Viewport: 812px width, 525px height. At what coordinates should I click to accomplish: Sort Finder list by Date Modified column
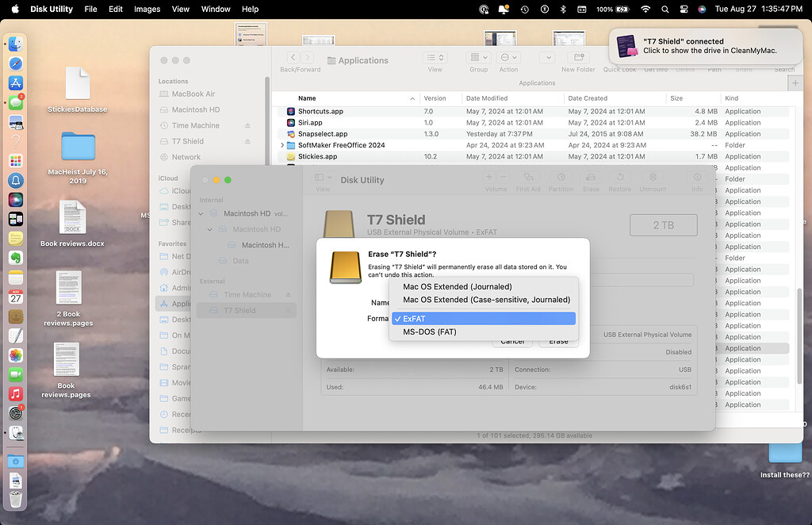click(487, 98)
